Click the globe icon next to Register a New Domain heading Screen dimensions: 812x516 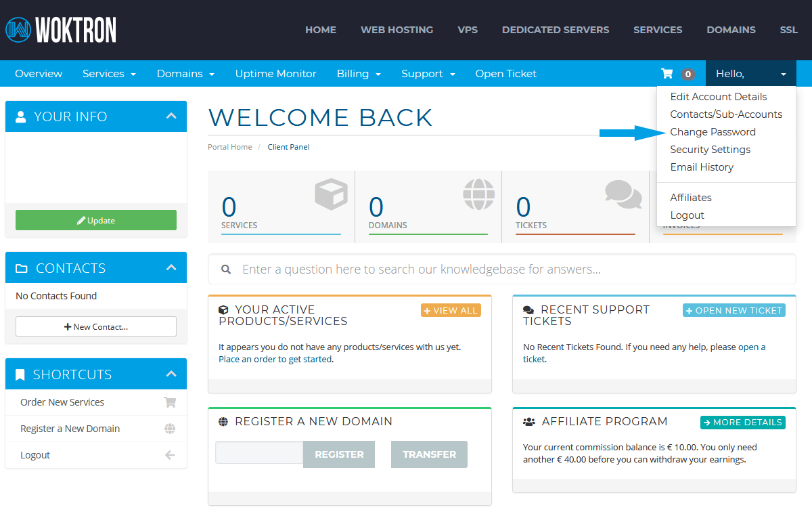click(x=223, y=421)
